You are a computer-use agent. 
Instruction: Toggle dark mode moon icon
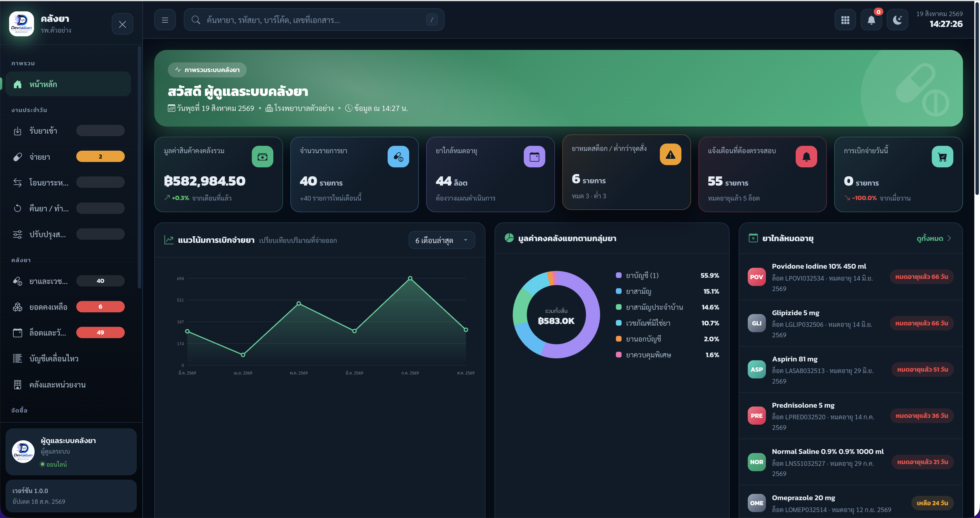[897, 20]
